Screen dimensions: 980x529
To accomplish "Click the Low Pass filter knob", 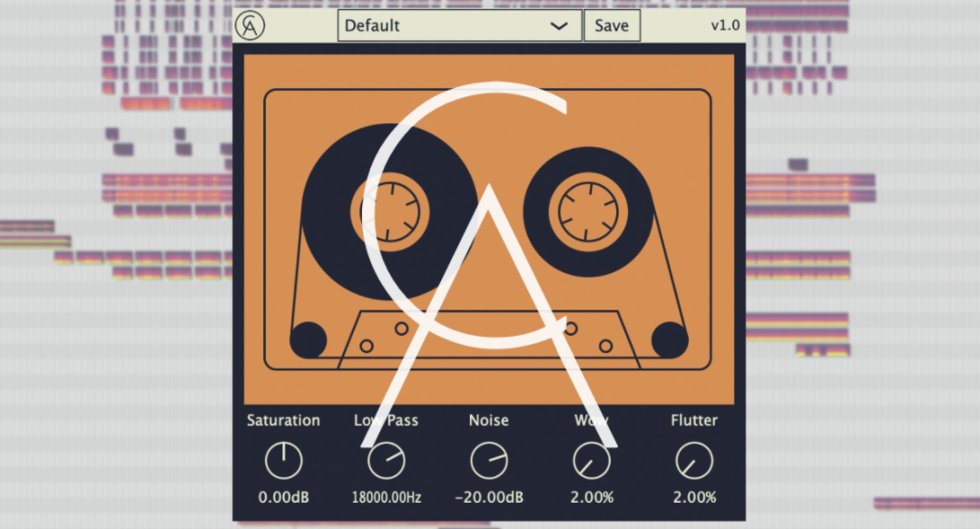I will coord(387,462).
